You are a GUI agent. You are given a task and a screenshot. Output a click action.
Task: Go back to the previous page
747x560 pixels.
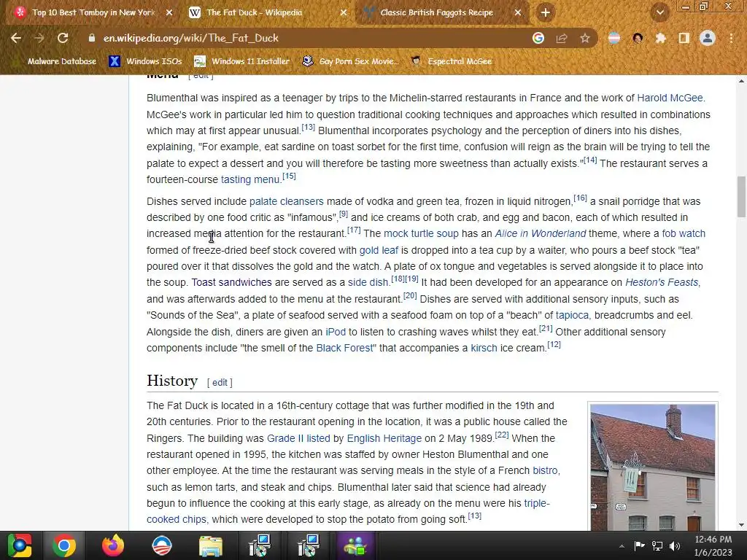[x=16, y=38]
